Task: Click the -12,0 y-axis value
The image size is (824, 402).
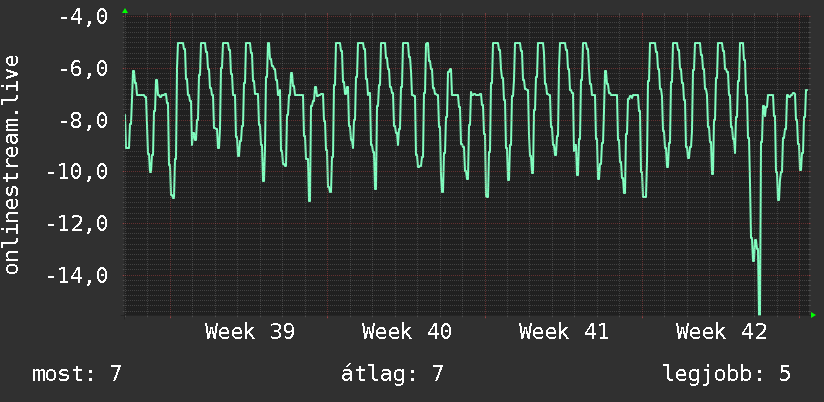Action: [77, 223]
